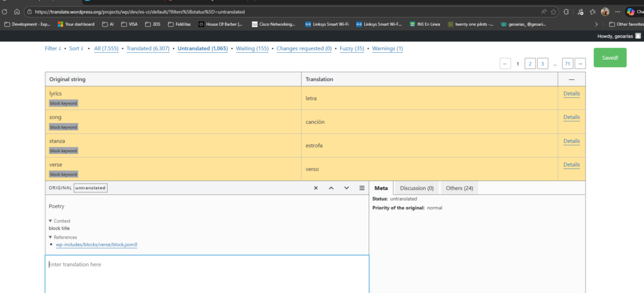This screenshot has width=644, height=293.
Task: Click the browser home icon
Action: click(x=19, y=11)
